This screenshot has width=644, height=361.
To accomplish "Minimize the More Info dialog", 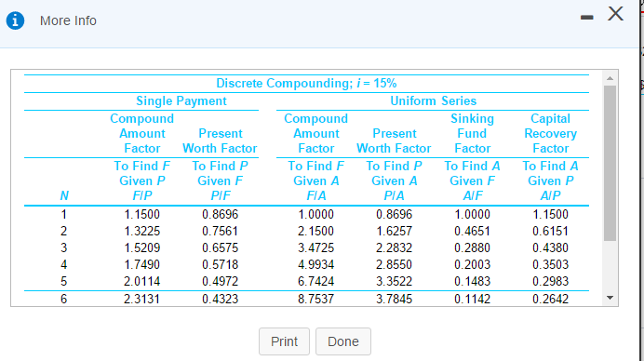I will pos(587,17).
